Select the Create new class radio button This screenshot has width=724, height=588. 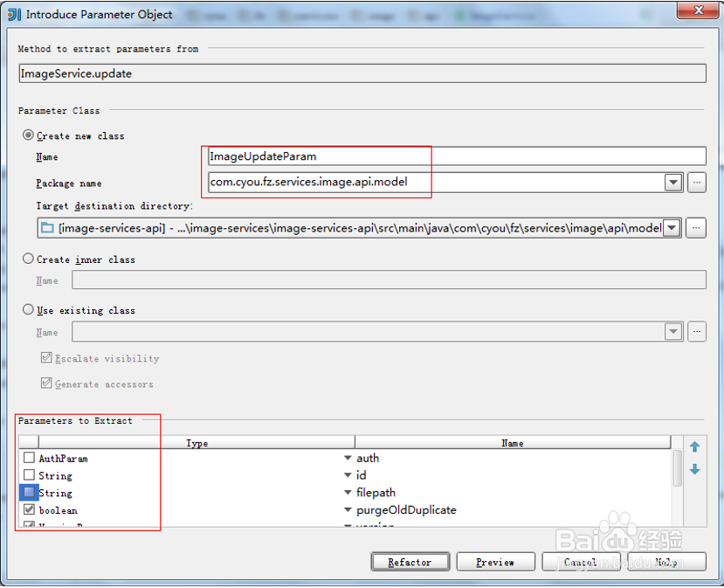(x=28, y=135)
